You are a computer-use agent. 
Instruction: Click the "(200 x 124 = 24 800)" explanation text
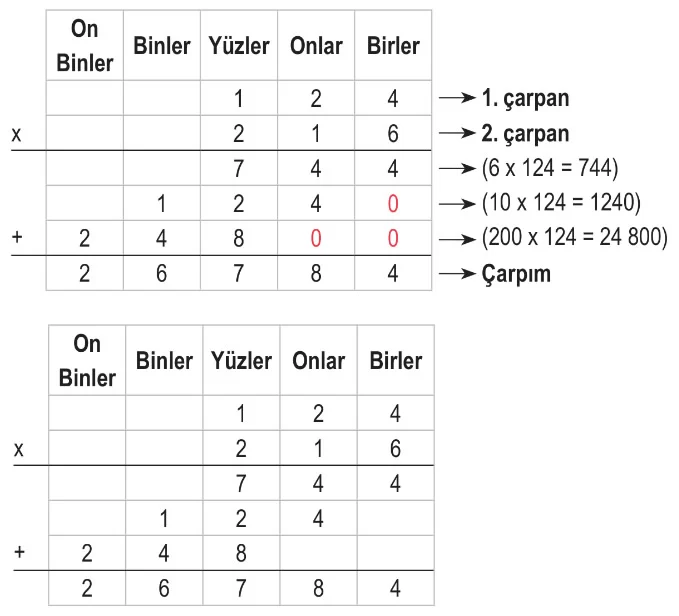coord(575,239)
